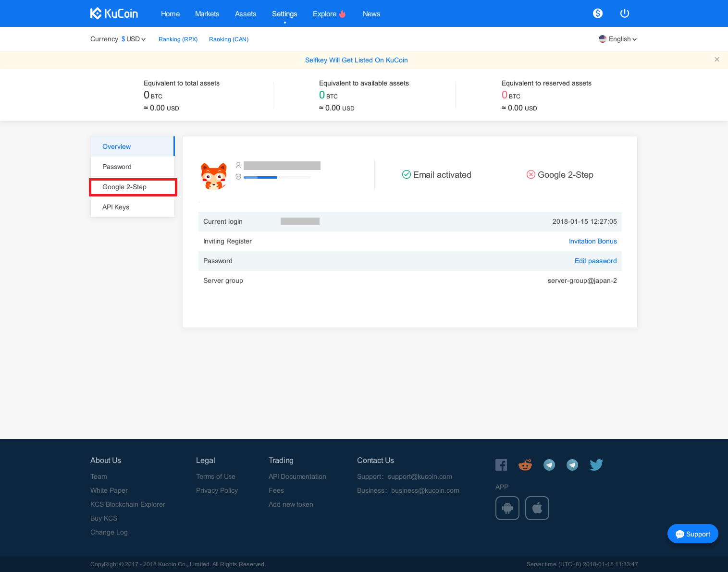
Task: Click business@kucoin.com email address
Action: pos(425,490)
